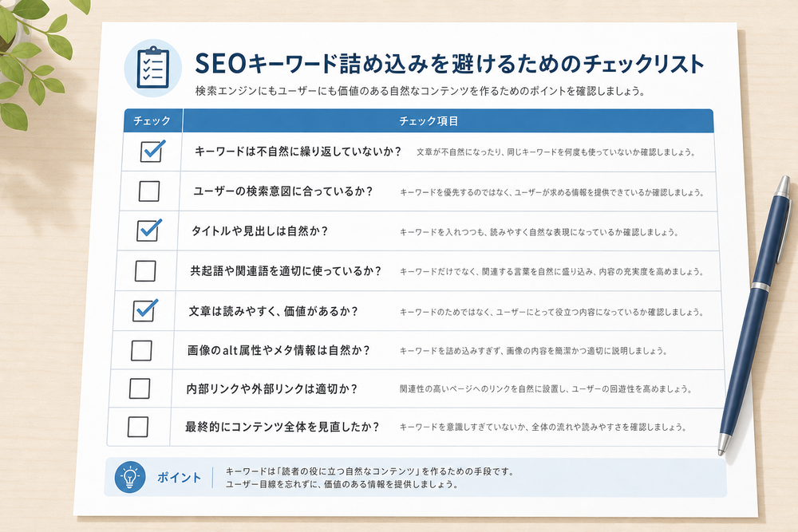Click the description starting キーワードを入れつつも
Viewport: 798px width, 532px height.
(539, 232)
